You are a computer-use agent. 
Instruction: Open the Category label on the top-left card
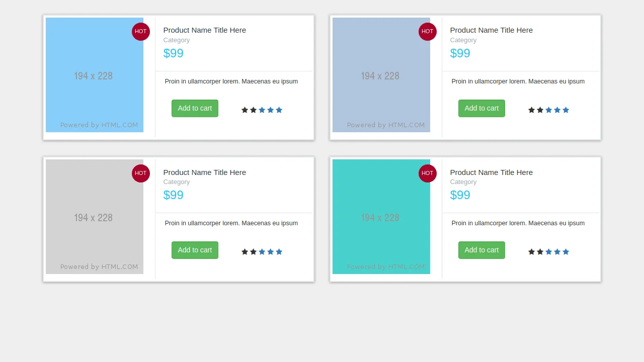click(x=177, y=40)
